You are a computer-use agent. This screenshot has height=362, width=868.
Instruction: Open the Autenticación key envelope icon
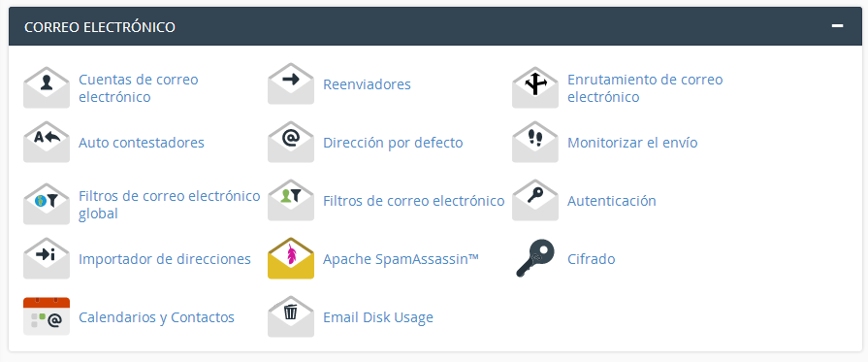click(534, 201)
